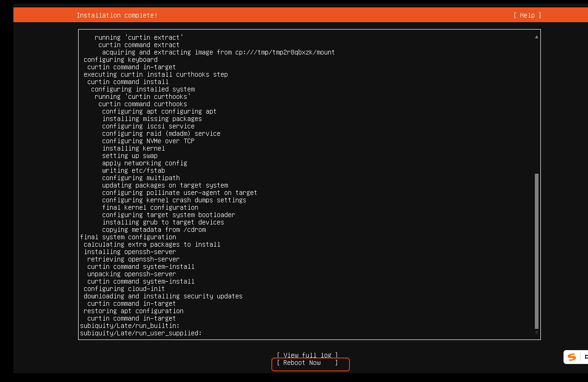This screenshot has height=382, width=588.
Task: Click "copying metadata from /cdrom" line
Action: pos(154,230)
